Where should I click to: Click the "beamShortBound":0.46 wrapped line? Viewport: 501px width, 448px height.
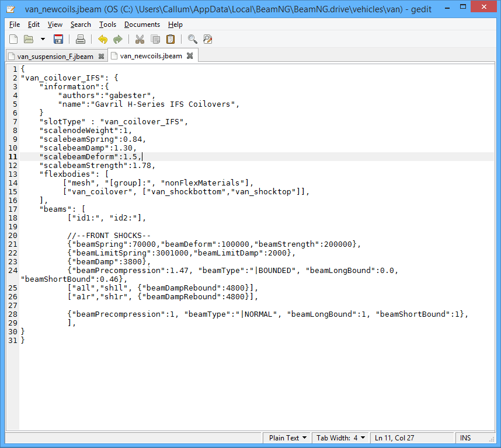pos(74,279)
